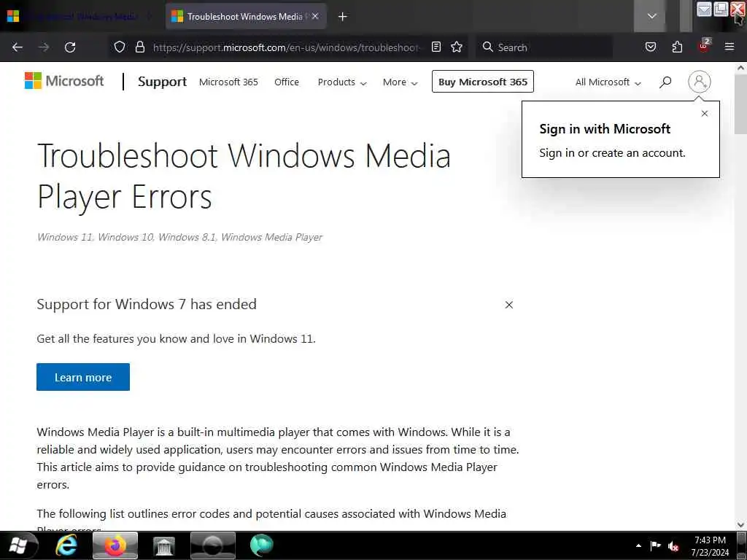Click the 'Support for Windows 7 has ended' heading

pos(147,304)
